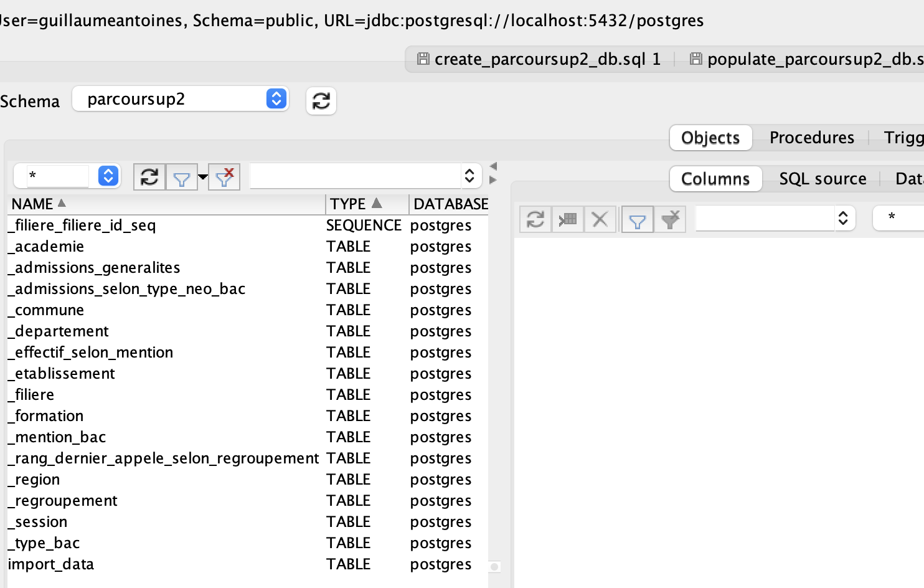This screenshot has height=588, width=924.
Task: Open the object list filter text combo box
Action: pyautogui.click(x=365, y=176)
